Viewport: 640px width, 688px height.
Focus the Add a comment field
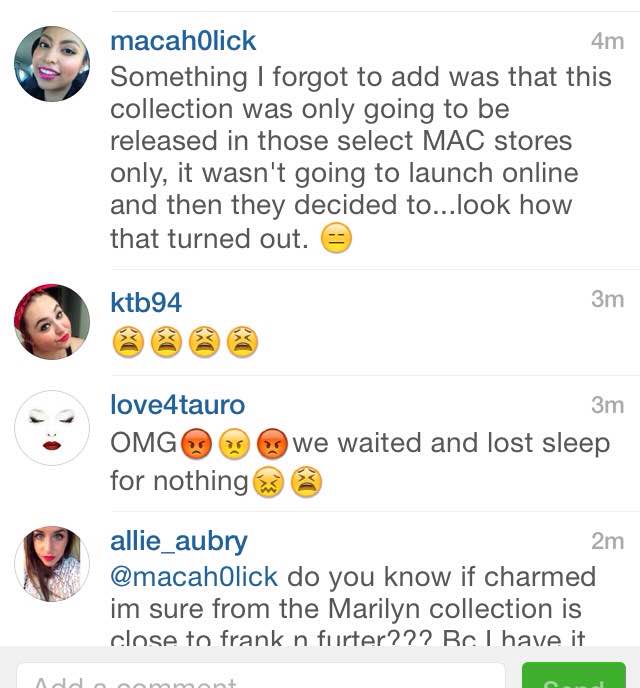pos(261,676)
